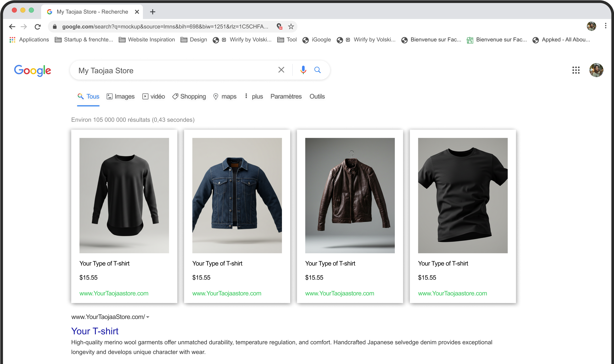Click the search magnifier icon
Image resolution: width=614 pixels, height=364 pixels.
318,70
